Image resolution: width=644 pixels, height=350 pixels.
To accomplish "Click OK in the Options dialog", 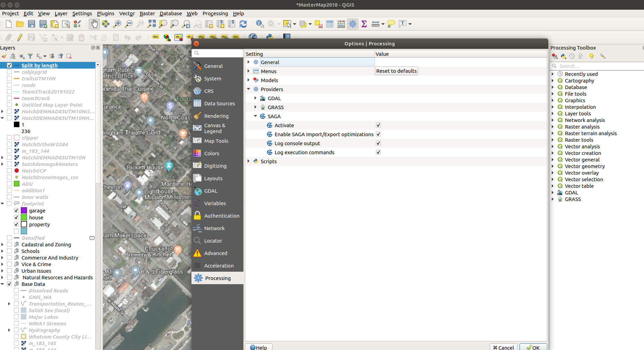I will [x=533, y=347].
